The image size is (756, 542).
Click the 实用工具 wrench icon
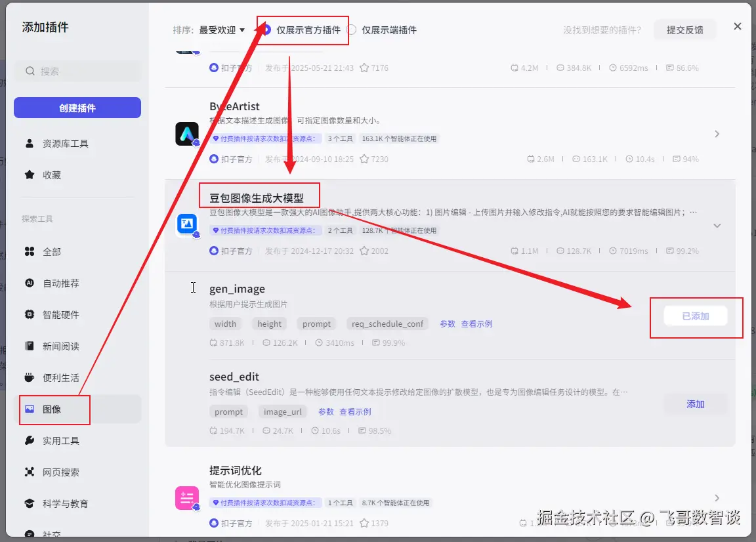tap(30, 440)
